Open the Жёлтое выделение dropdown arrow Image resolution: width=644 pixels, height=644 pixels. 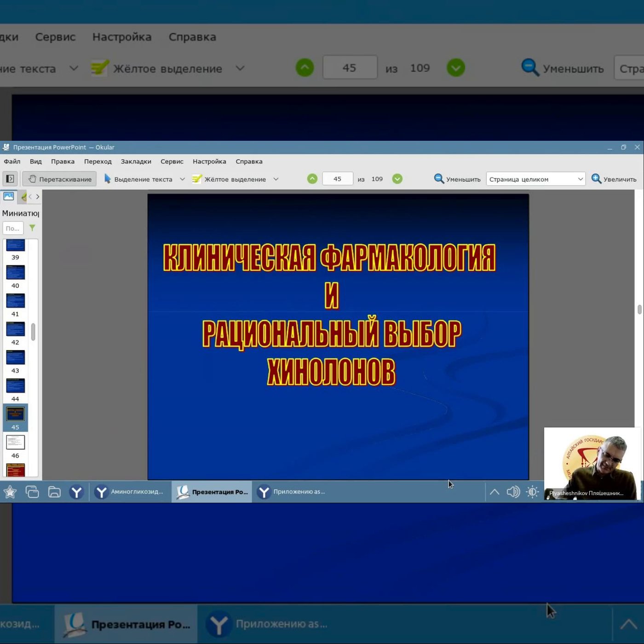click(x=276, y=179)
